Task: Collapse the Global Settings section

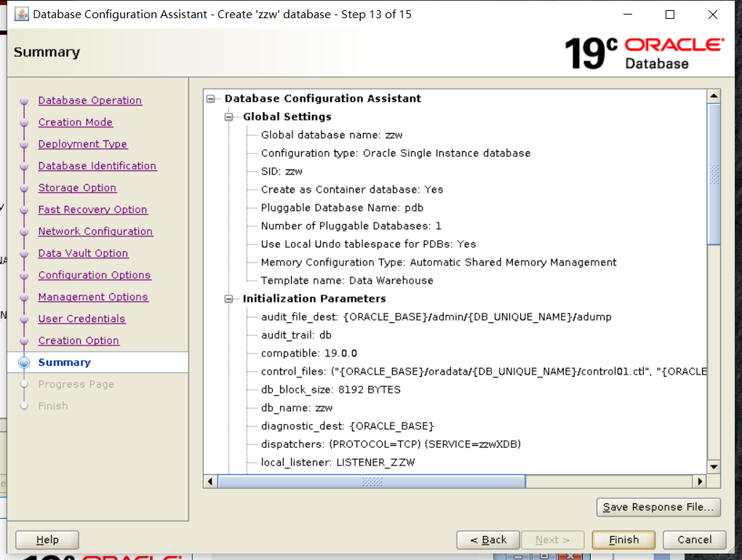Action: click(x=228, y=116)
